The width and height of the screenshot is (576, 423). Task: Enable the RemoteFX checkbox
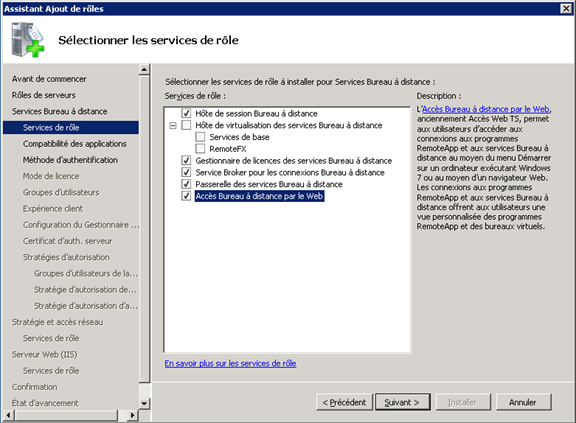200,149
